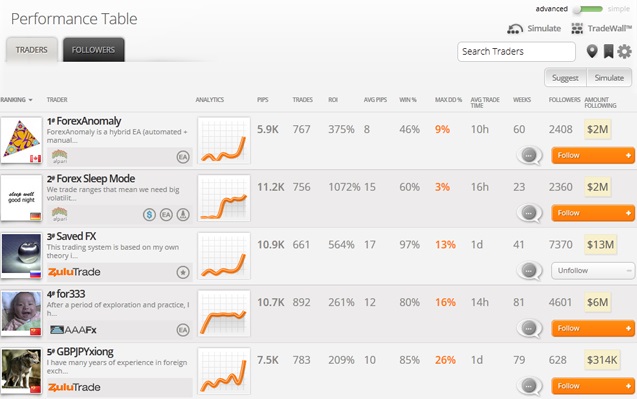637x399 pixels.
Task: Expand the GBPJPYxiong Follow plus option
Action: [x=628, y=386]
